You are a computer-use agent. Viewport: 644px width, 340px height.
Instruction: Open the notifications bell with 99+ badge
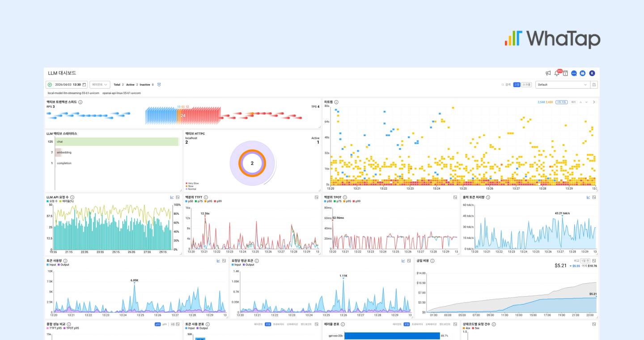coord(557,73)
